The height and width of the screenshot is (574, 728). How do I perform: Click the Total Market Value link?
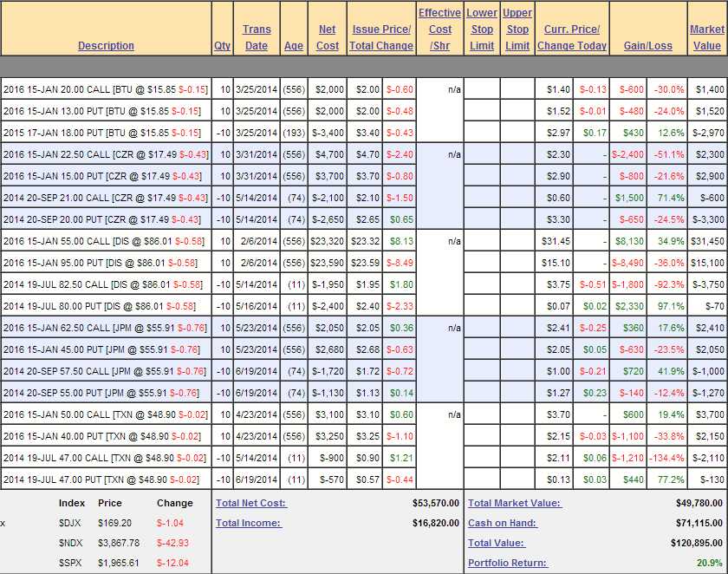point(514,503)
